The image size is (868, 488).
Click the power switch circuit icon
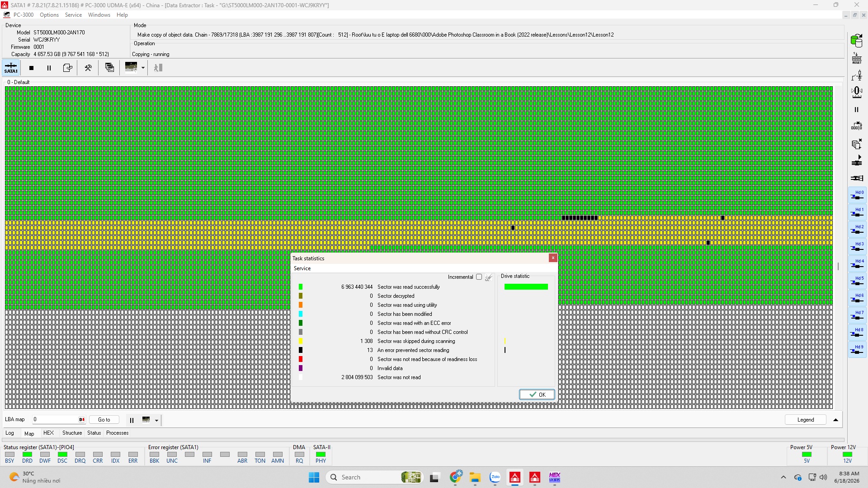856,75
